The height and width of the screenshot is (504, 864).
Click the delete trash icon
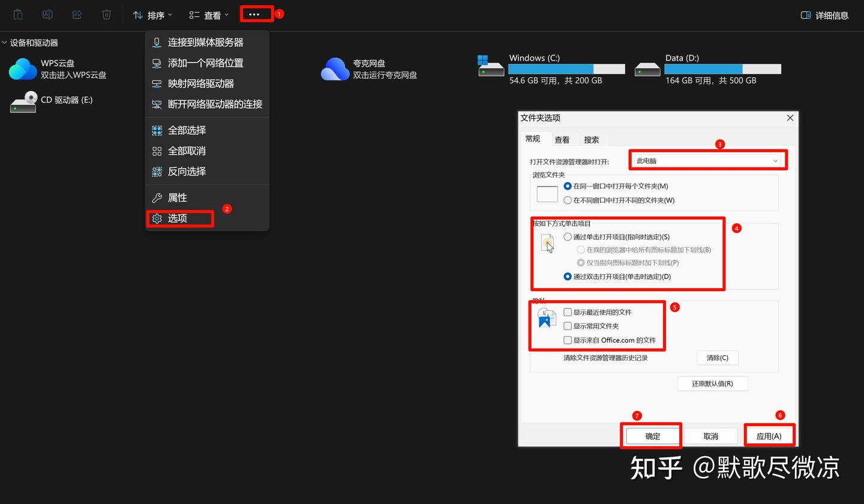click(106, 14)
